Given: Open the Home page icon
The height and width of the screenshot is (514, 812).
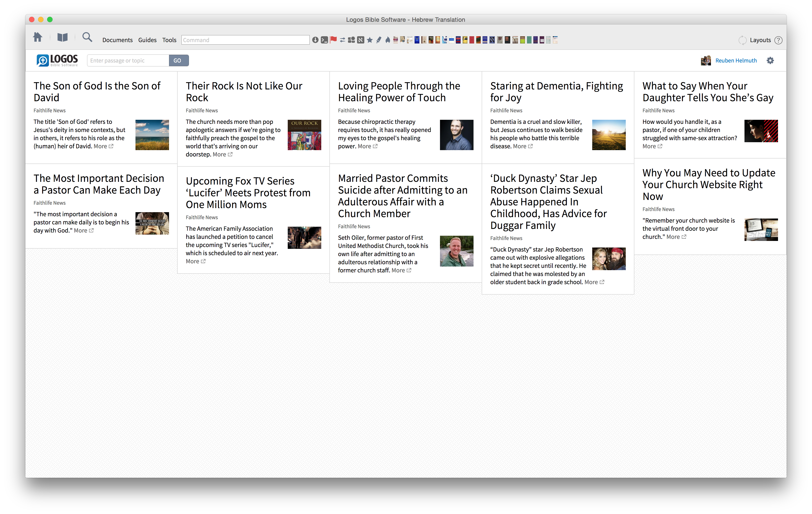Looking at the screenshot, I should coord(38,37).
